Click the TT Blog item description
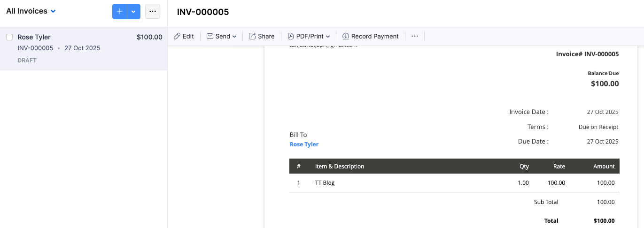644x228 pixels. (x=325, y=183)
